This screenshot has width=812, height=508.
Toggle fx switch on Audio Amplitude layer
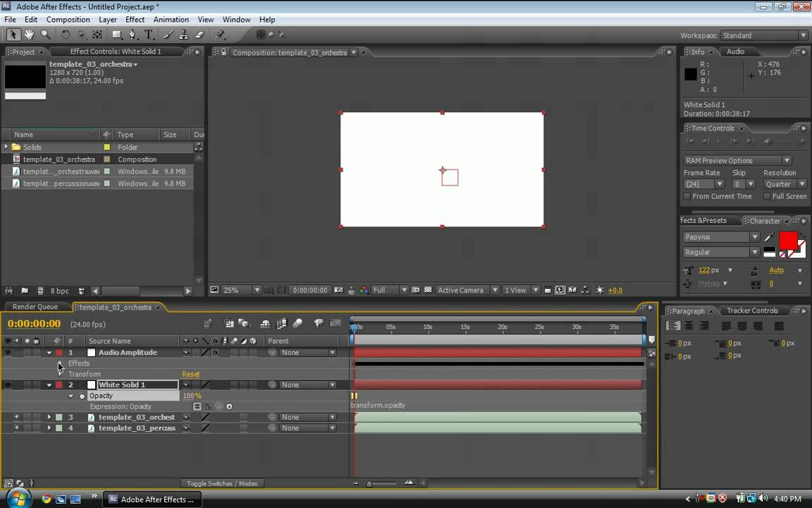click(216, 353)
